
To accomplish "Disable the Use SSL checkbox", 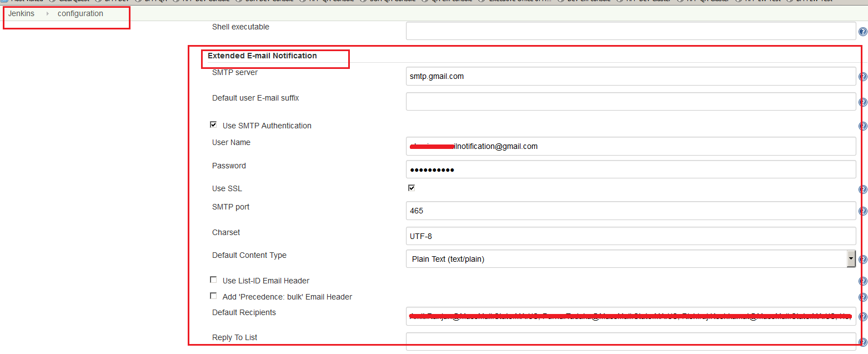I will 412,187.
